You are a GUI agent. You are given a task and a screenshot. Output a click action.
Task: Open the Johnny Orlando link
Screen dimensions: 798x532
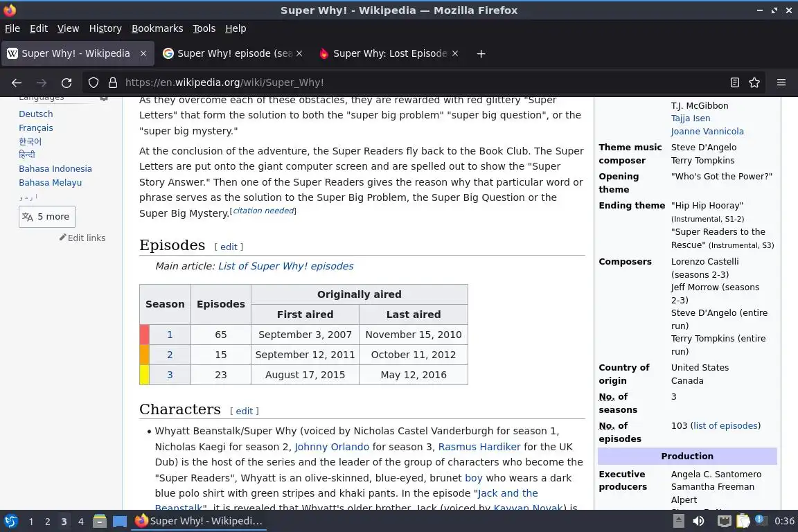point(332,447)
